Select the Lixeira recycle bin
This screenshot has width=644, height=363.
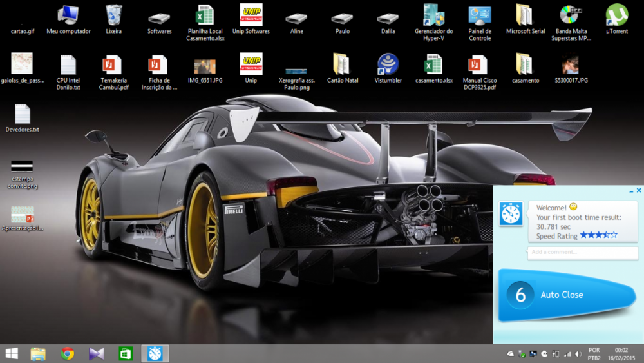[x=114, y=15]
